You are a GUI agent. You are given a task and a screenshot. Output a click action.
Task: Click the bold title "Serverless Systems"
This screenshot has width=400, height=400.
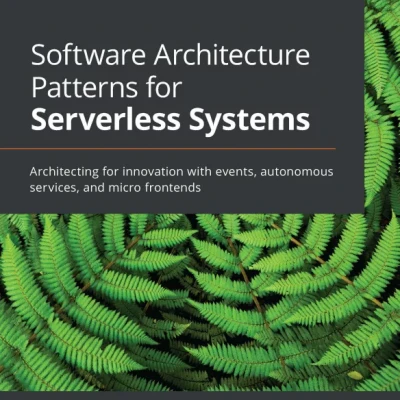pyautogui.click(x=170, y=120)
